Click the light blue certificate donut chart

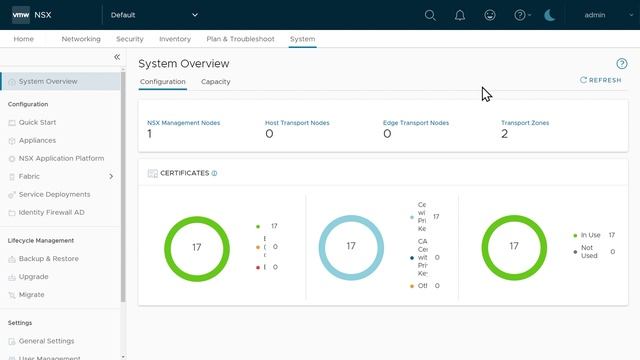351,247
